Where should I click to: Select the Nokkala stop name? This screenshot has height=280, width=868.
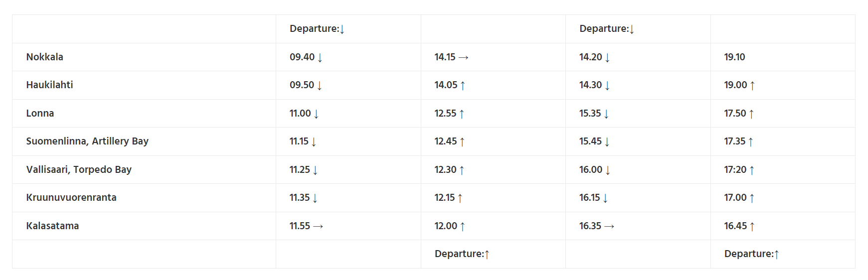coord(45,57)
